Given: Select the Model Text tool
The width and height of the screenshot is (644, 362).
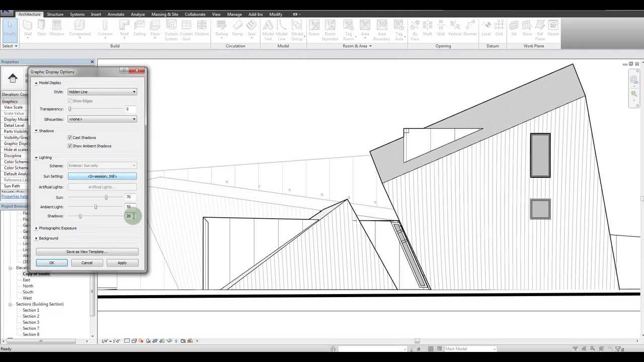Looking at the screenshot, I should [x=268, y=30].
